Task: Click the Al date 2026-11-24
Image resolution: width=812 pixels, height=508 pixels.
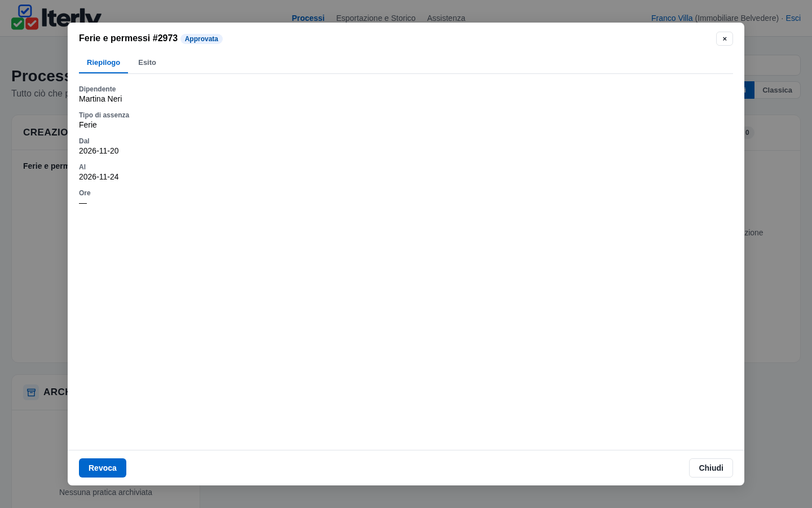Action: [99, 177]
